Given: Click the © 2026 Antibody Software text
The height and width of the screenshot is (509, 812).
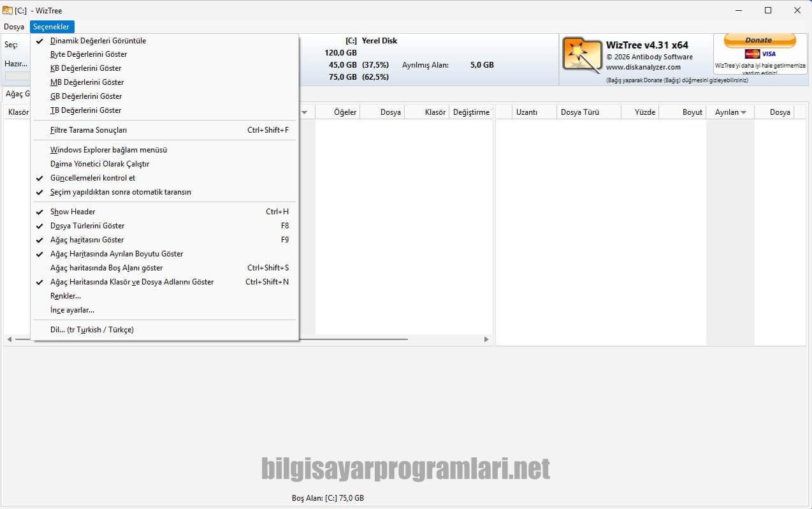Looking at the screenshot, I should click(649, 57).
